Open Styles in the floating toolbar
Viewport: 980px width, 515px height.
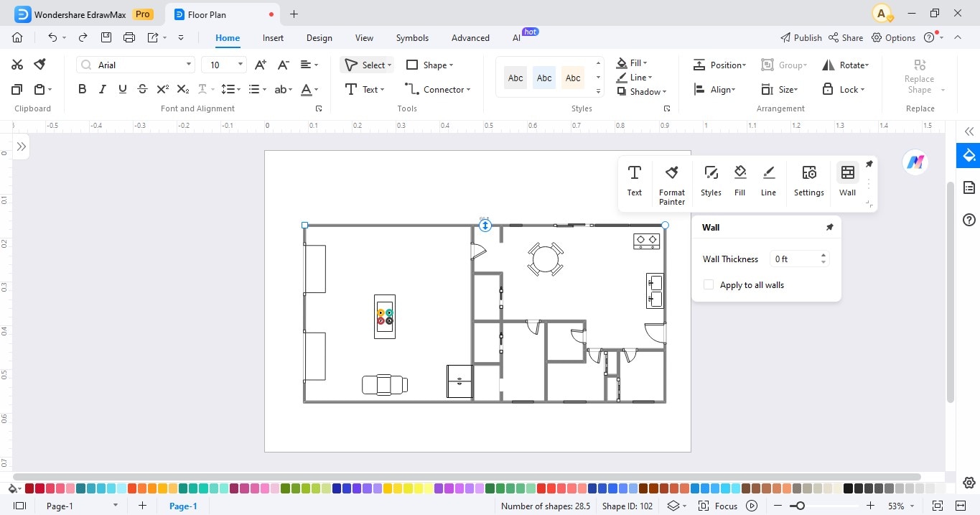(x=711, y=180)
